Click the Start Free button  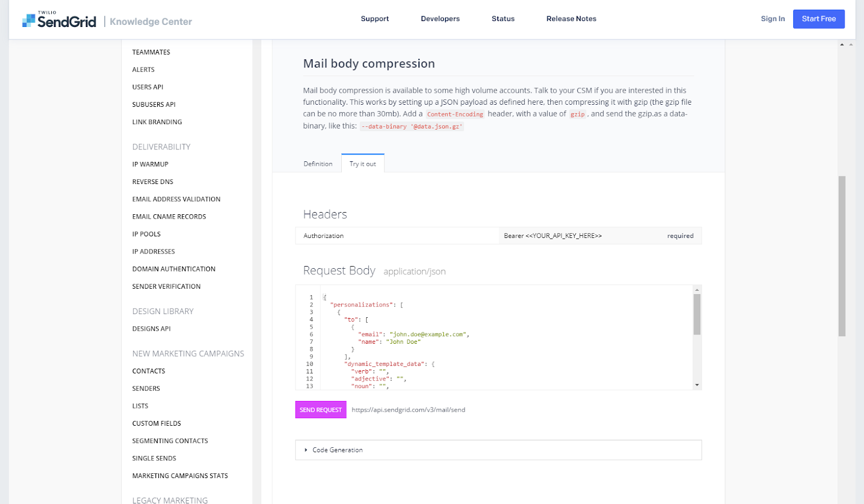[x=819, y=18]
